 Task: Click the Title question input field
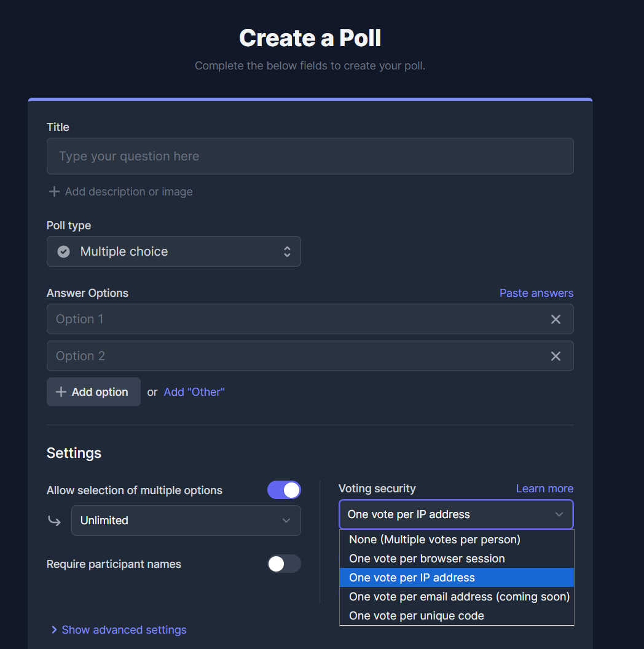tap(310, 156)
